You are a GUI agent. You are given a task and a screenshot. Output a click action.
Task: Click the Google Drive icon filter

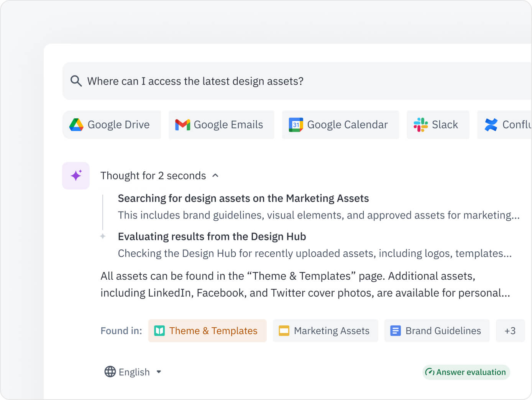(76, 125)
